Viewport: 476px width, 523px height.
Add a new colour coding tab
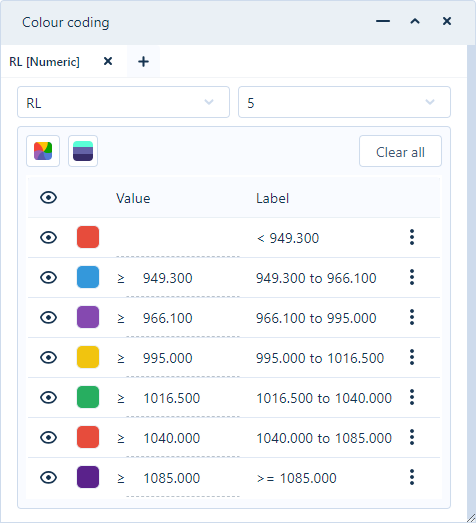tap(143, 62)
